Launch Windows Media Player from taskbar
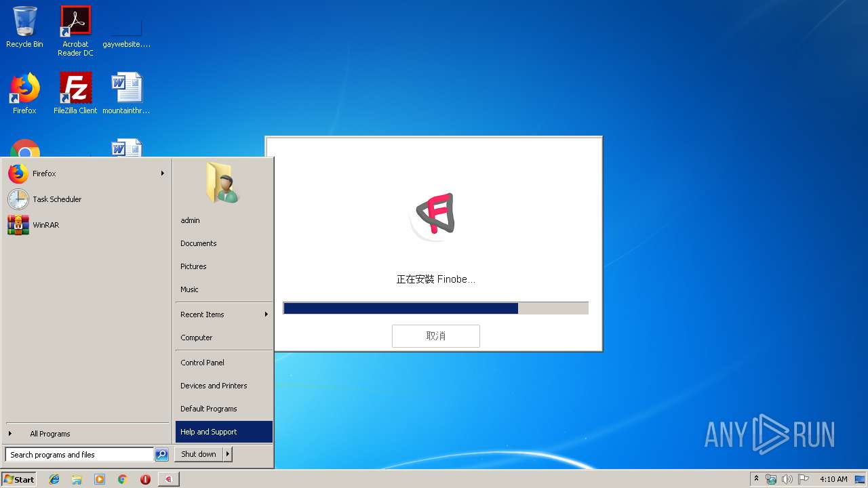Screen dimensions: 868x488 point(100,479)
